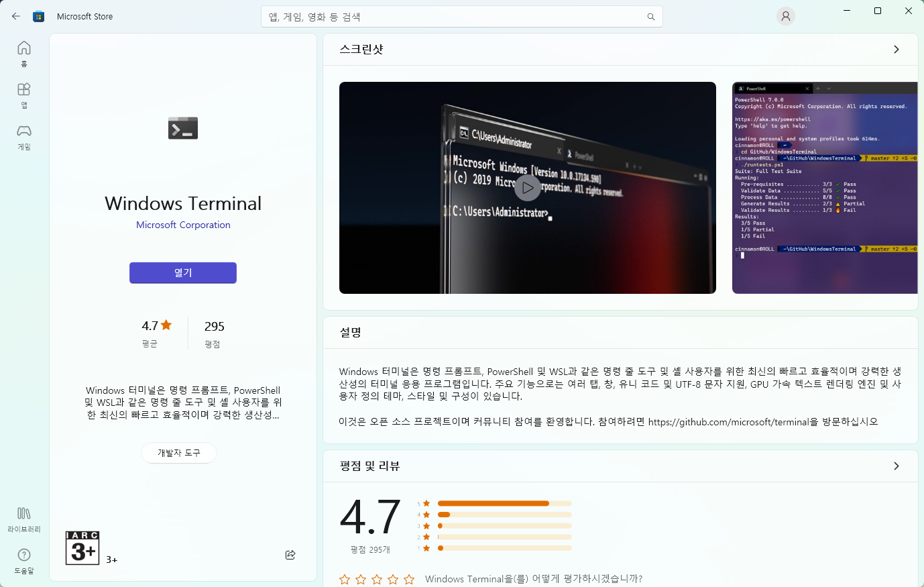This screenshot has width=924, height=587.
Task: Click the IARC 3+ age rating badge
Action: (82, 548)
